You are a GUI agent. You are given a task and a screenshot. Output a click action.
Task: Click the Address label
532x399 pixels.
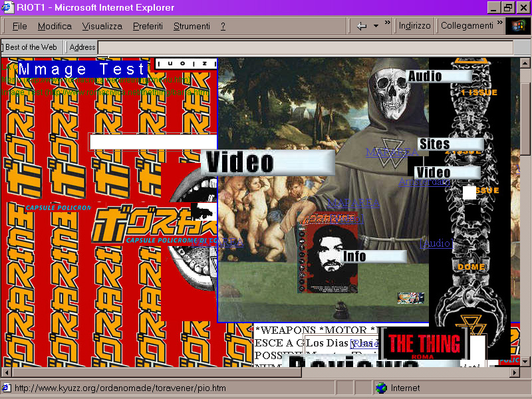pos(82,47)
